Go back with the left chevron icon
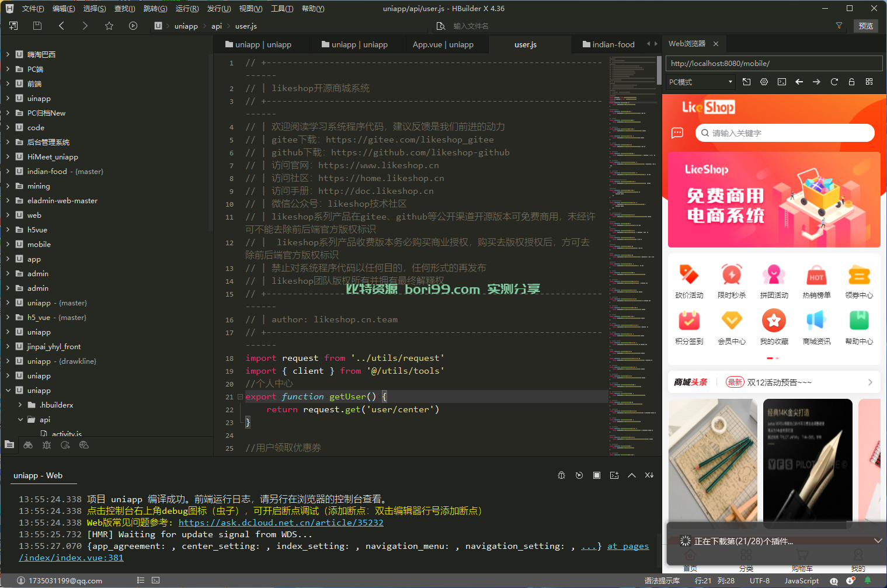Image resolution: width=887 pixels, height=588 pixels. 61,26
